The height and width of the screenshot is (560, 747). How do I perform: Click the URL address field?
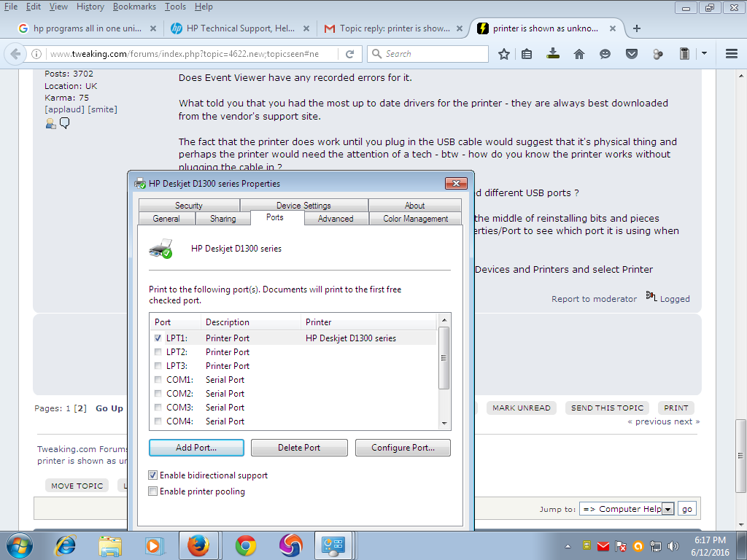pos(192,54)
